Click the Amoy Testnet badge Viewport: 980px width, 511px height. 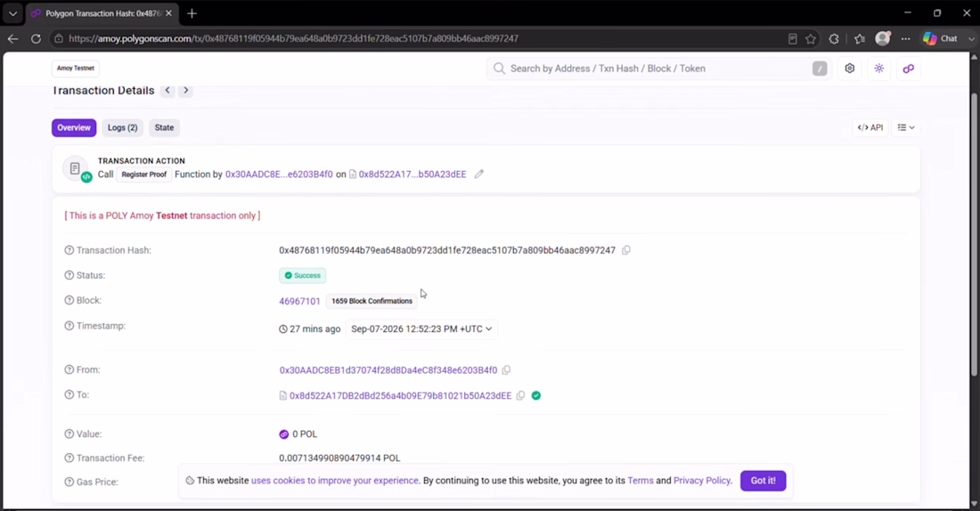coord(76,68)
